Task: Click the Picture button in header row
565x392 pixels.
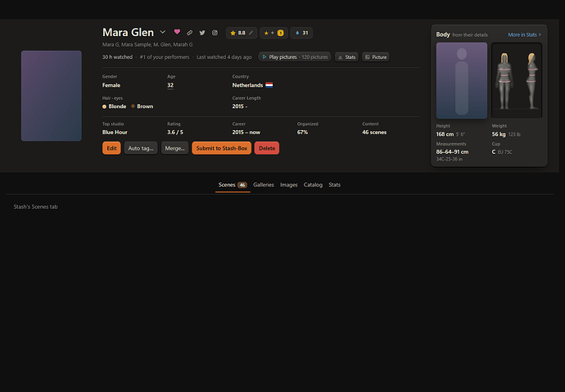Action: [x=376, y=56]
